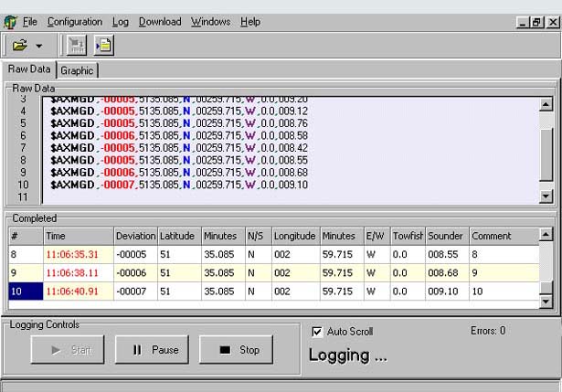Click the Raw Data scrollbar thumb

point(546,154)
